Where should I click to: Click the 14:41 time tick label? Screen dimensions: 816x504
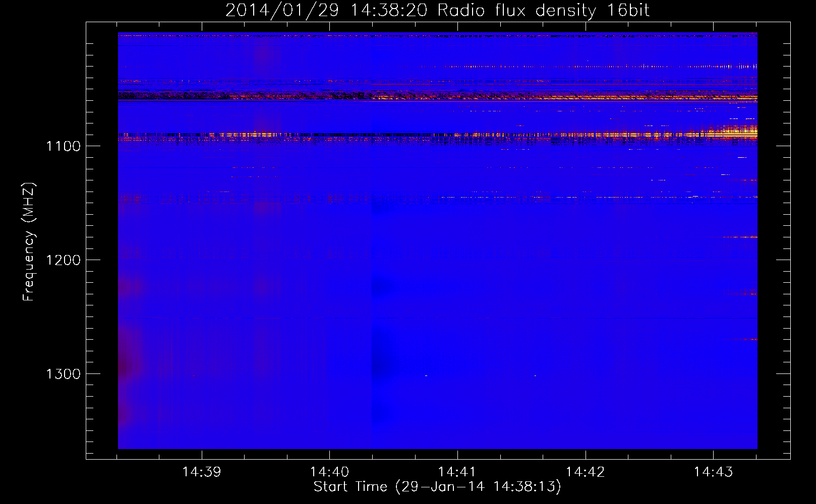(x=457, y=472)
